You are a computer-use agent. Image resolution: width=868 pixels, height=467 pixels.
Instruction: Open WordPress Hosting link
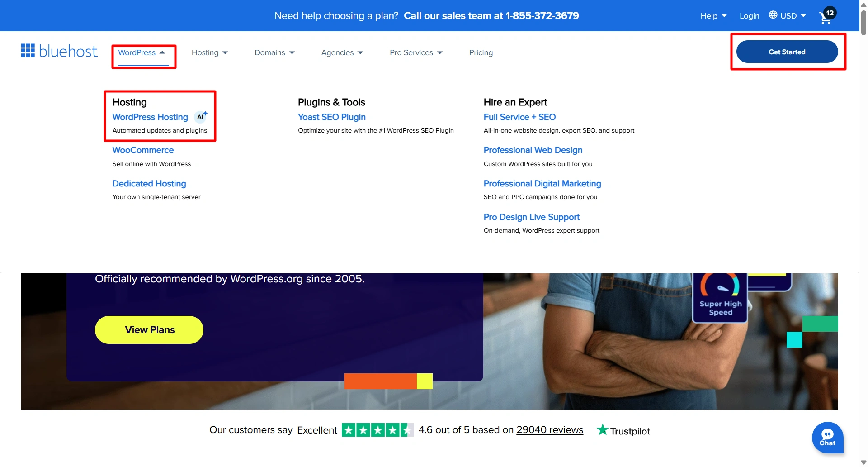point(150,117)
